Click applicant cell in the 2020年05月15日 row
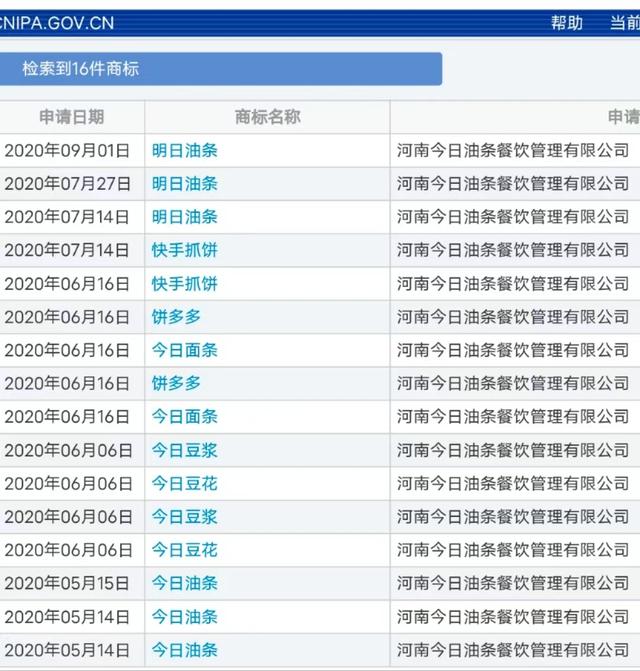 [513, 583]
